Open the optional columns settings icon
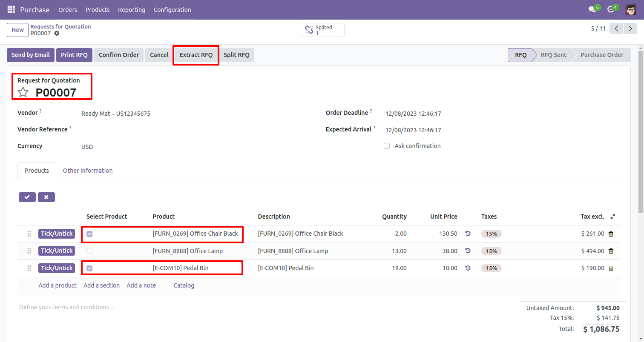 (612, 217)
